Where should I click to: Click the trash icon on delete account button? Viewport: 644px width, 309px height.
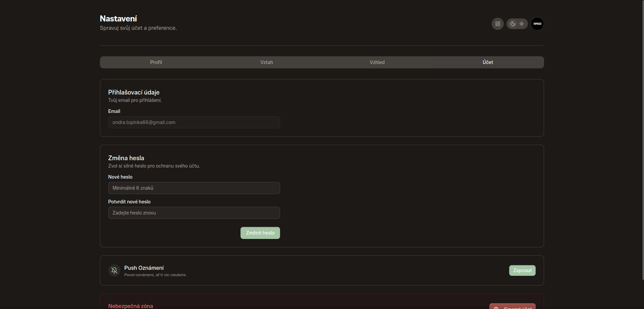[x=497, y=307]
